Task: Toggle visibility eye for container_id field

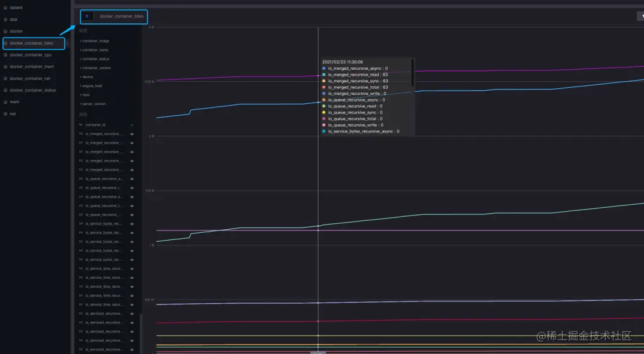Action: (x=132, y=125)
